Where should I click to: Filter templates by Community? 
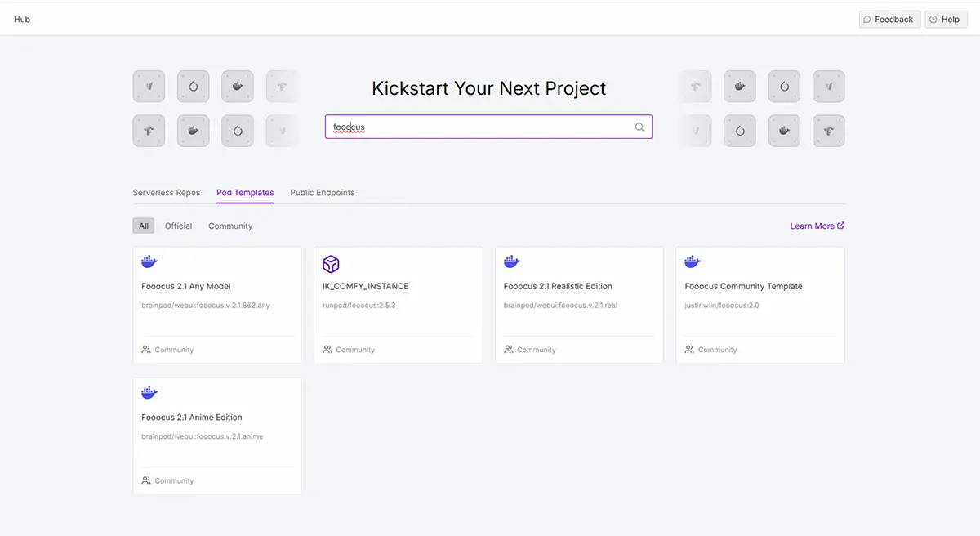click(x=230, y=226)
